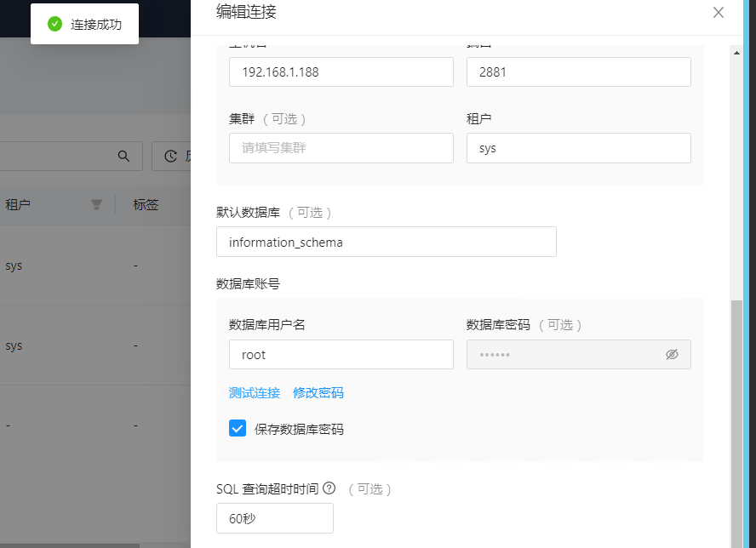Screen dimensions: 756x548
Task: Click the 租户 field containing sys
Action: coord(578,148)
